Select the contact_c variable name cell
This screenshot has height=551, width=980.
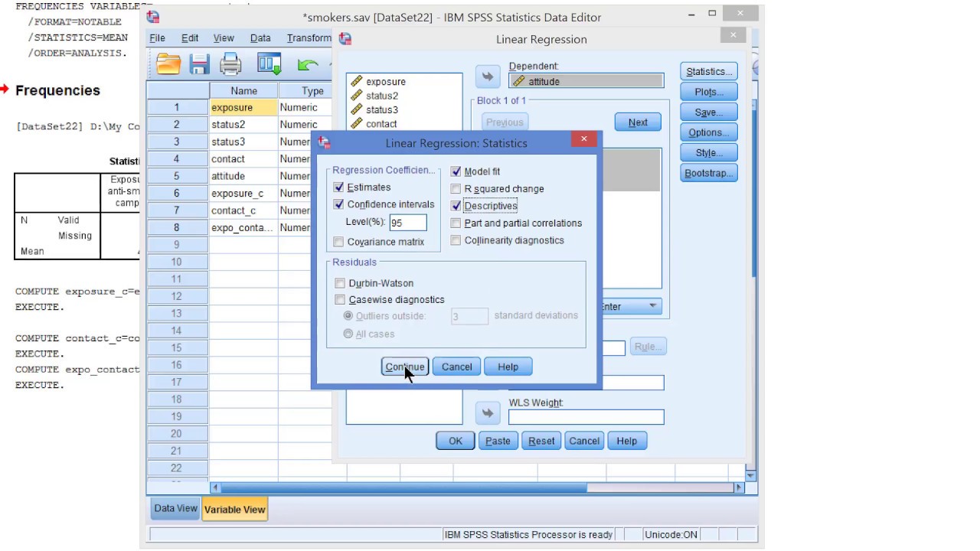tap(243, 210)
